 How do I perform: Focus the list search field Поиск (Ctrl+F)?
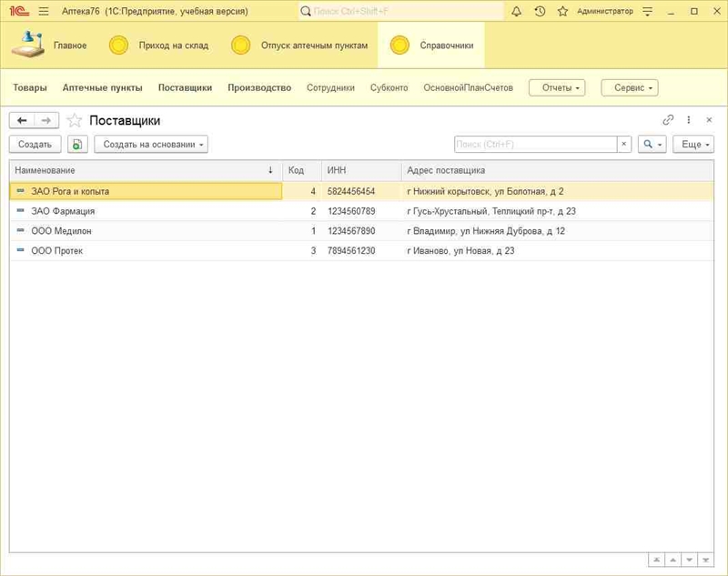(x=536, y=145)
